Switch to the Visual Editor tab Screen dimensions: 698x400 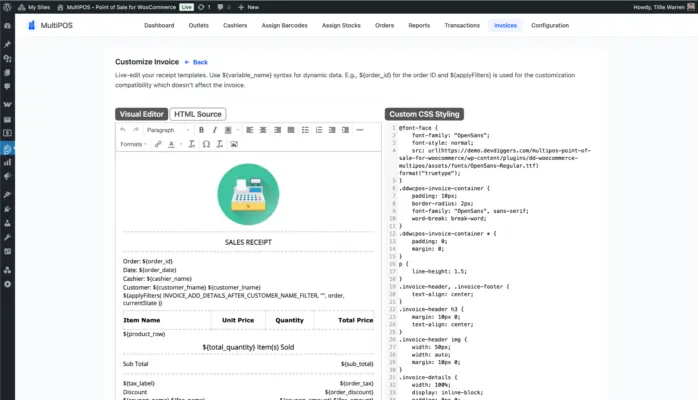point(142,114)
